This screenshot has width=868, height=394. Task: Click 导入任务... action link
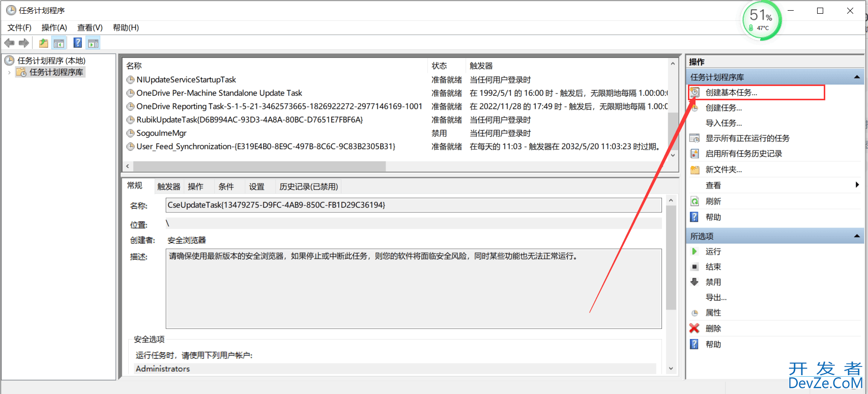[724, 123]
